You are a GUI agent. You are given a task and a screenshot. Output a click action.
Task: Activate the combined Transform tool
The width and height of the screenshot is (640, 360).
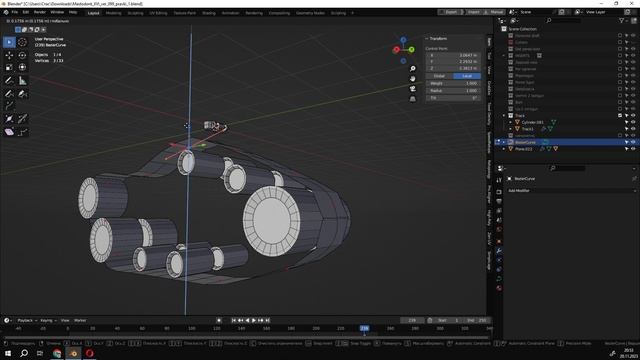click(x=22, y=67)
